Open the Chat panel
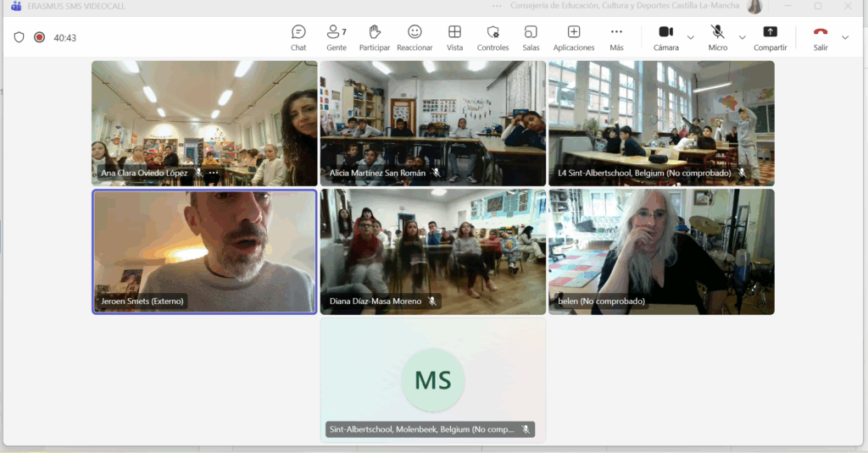 pos(298,37)
